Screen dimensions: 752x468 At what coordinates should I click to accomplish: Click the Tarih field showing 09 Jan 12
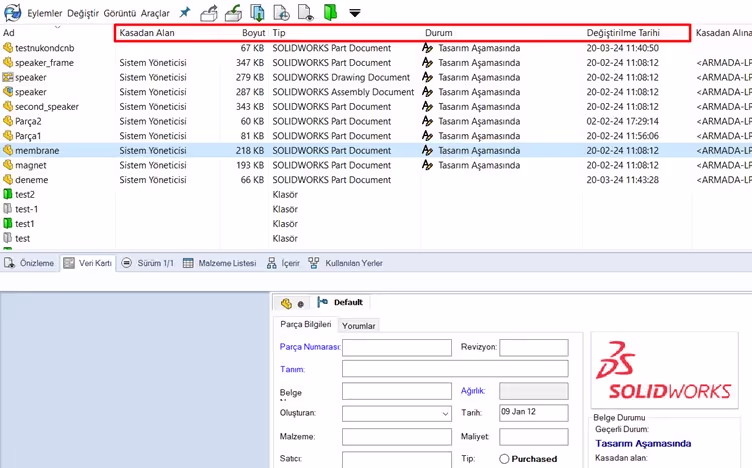(x=534, y=413)
